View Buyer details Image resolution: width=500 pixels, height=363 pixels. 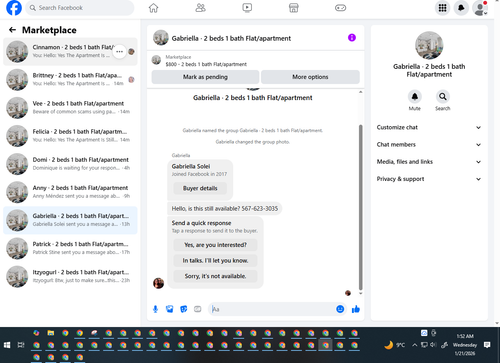click(200, 188)
